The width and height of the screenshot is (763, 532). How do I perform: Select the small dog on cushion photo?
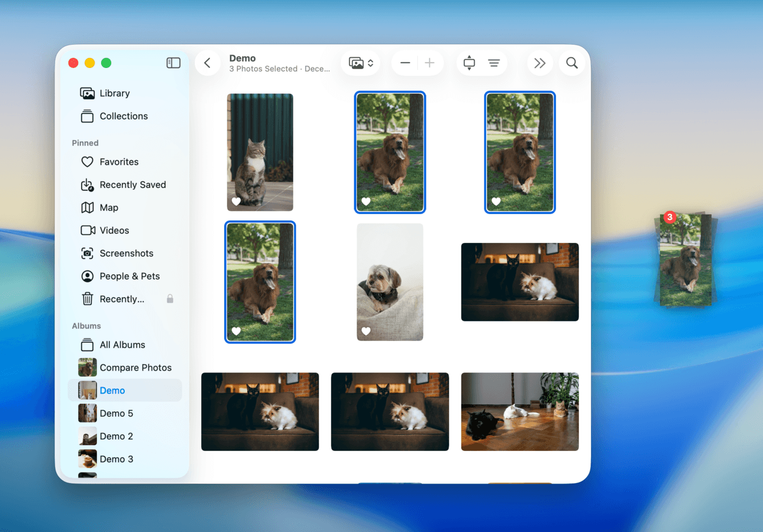point(390,282)
